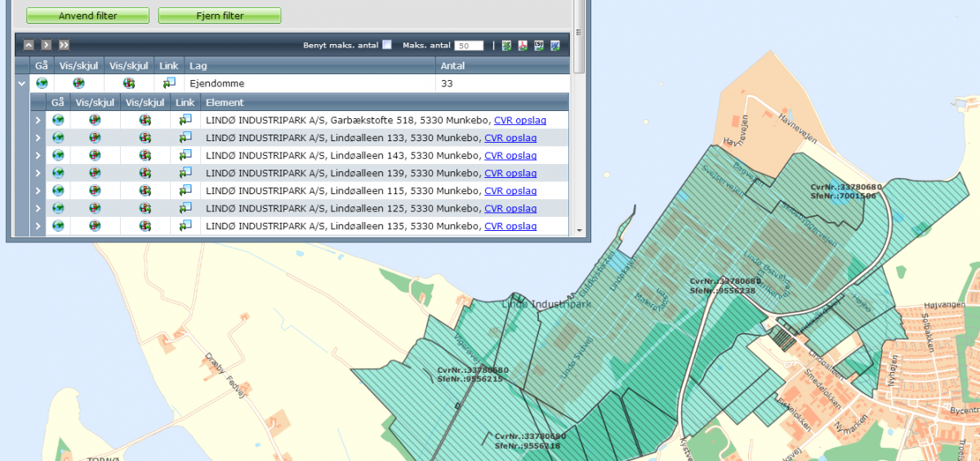Click the down arrow of results list scrollbar
This screenshot has width=980, height=461.
click(x=579, y=230)
